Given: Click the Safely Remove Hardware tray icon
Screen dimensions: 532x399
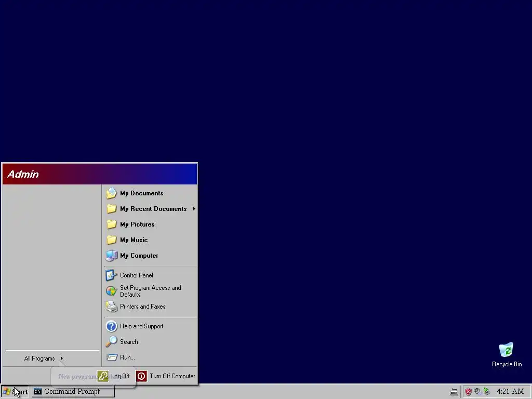Looking at the screenshot, I should click(487, 392).
